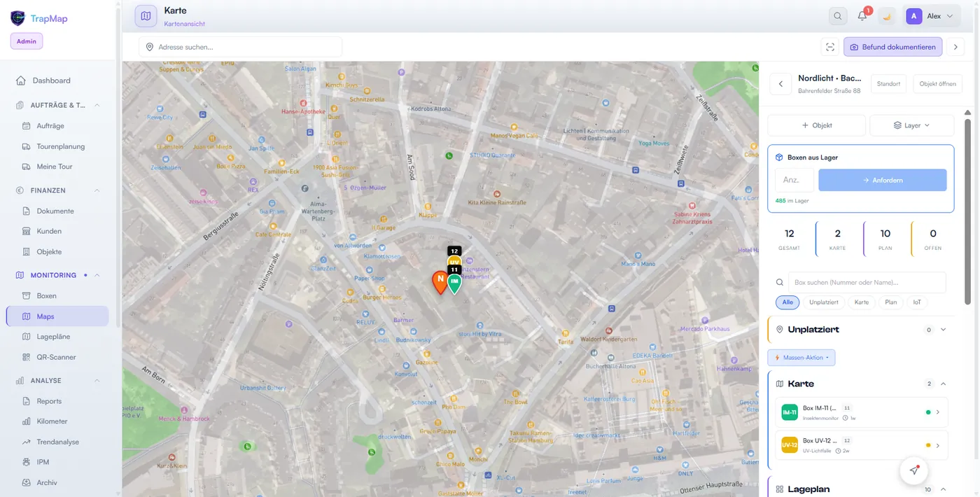The width and height of the screenshot is (980, 497).
Task: Go back with the left chevron button
Action: click(x=780, y=84)
